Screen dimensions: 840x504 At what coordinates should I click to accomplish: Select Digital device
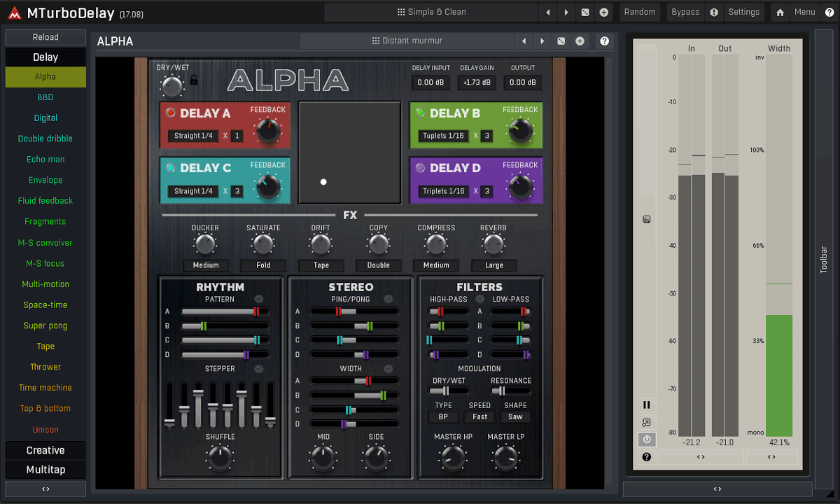tap(45, 118)
